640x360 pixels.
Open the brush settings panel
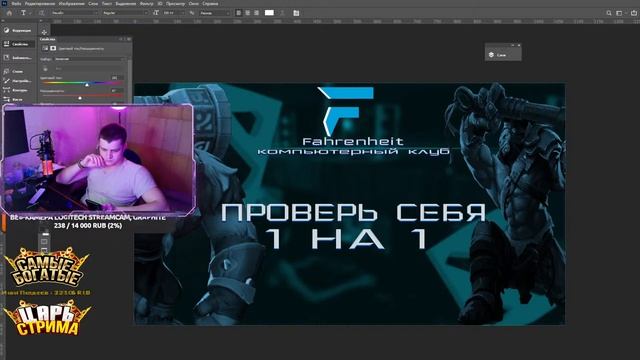tap(18, 81)
